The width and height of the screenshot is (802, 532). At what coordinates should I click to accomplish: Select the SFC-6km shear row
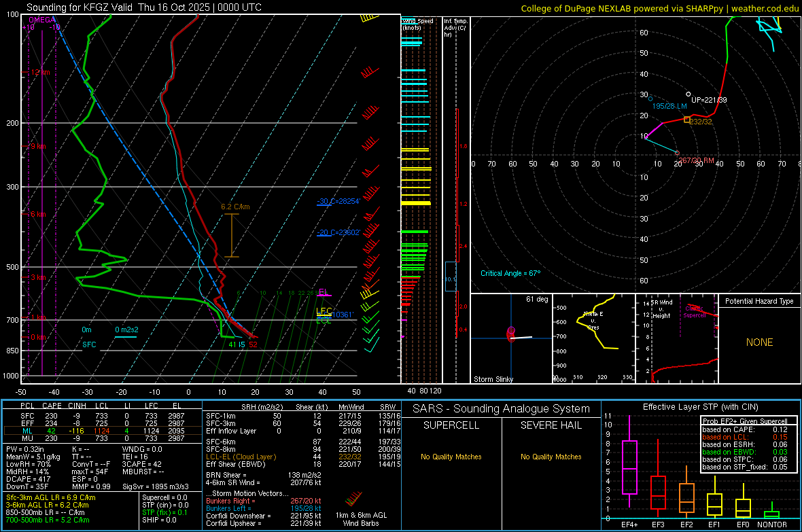[x=303, y=442]
